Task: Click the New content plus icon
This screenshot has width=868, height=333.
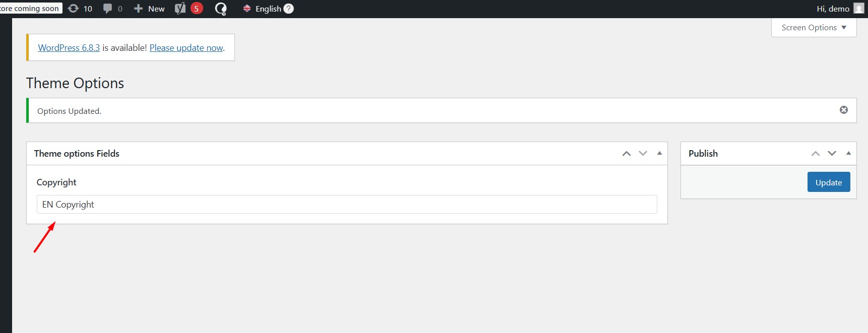Action: click(x=138, y=9)
